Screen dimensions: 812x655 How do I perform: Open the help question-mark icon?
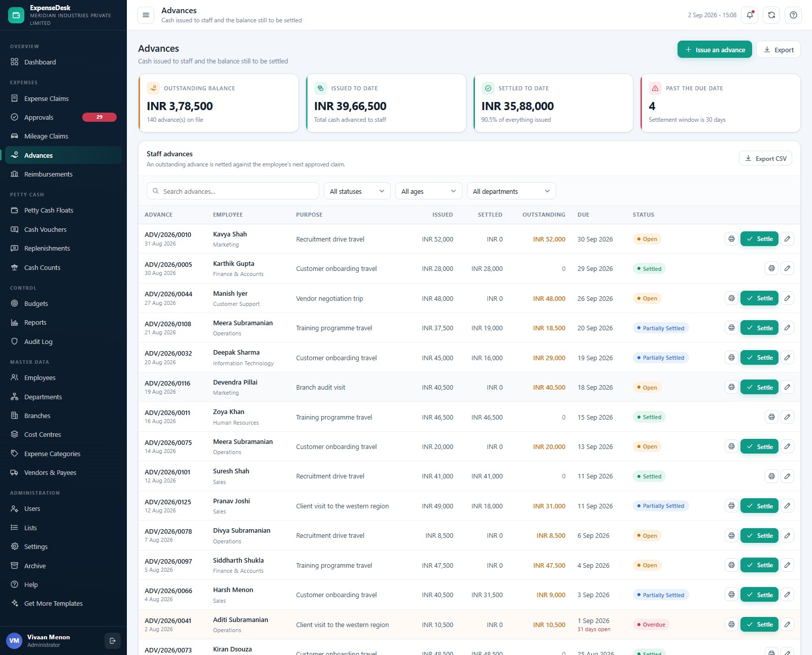tap(793, 15)
